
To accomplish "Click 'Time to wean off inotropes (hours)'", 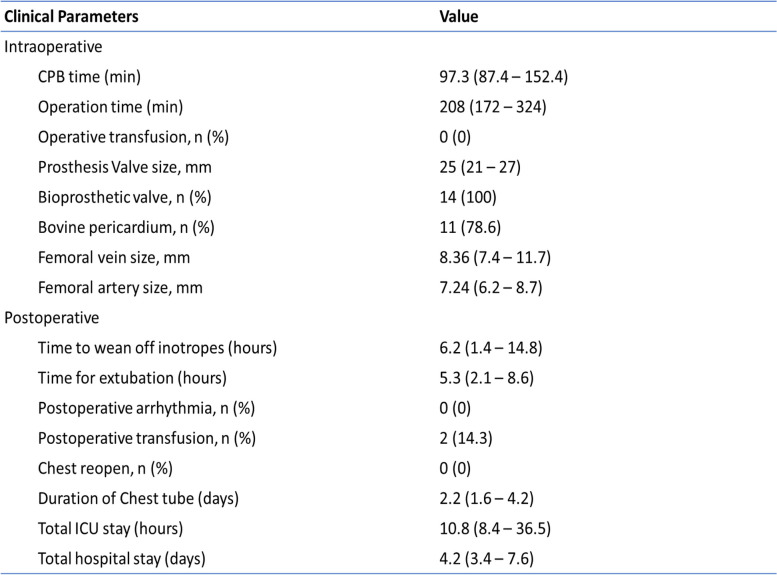I will click(x=158, y=348).
